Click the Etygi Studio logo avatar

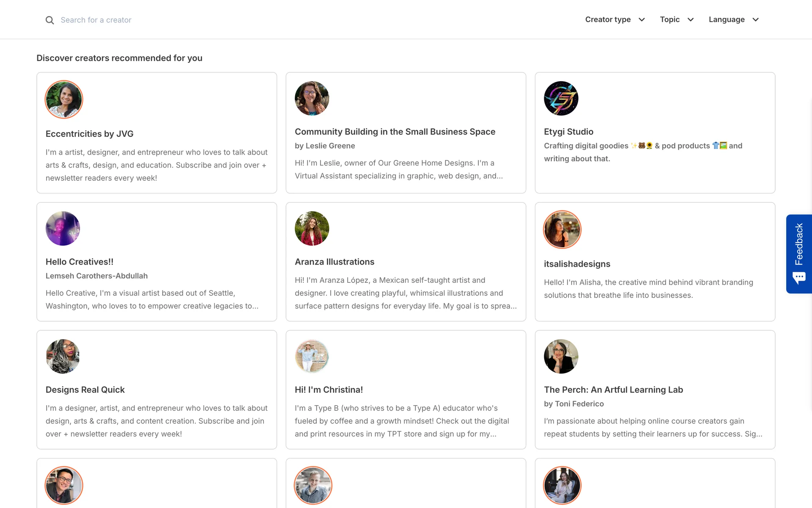point(561,98)
